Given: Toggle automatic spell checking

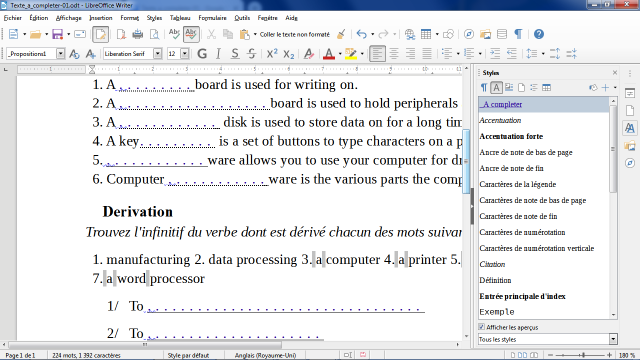Looking at the screenshot, I should [x=191, y=34].
